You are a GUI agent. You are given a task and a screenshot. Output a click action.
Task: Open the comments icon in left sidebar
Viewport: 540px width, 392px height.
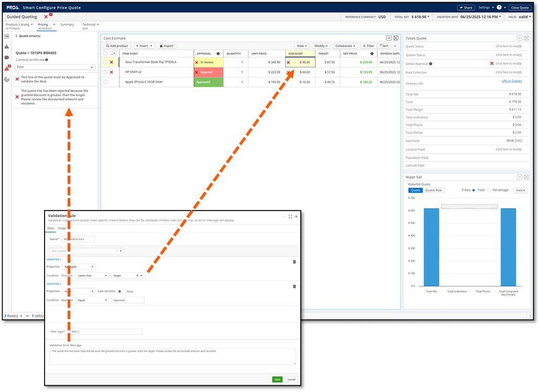coord(6,57)
